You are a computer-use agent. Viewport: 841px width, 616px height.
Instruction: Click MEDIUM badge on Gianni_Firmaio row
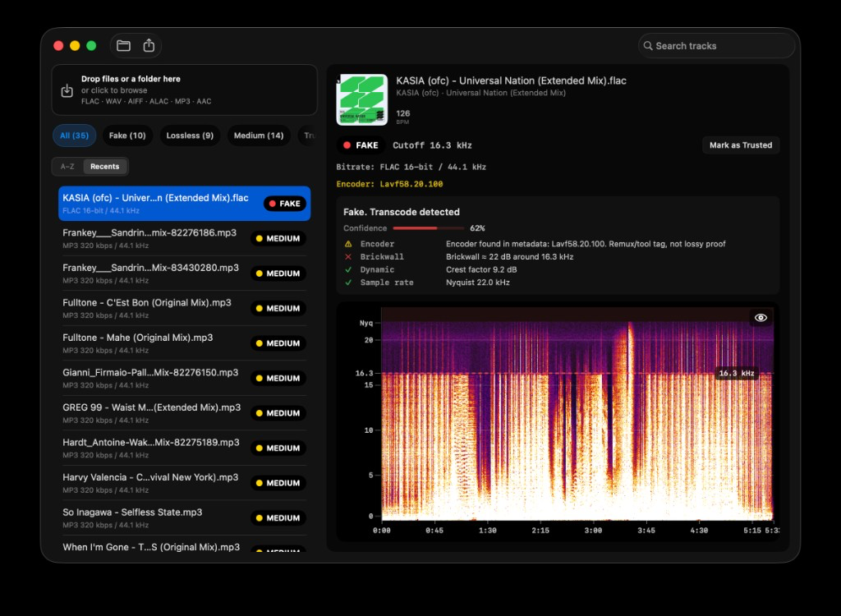point(278,379)
